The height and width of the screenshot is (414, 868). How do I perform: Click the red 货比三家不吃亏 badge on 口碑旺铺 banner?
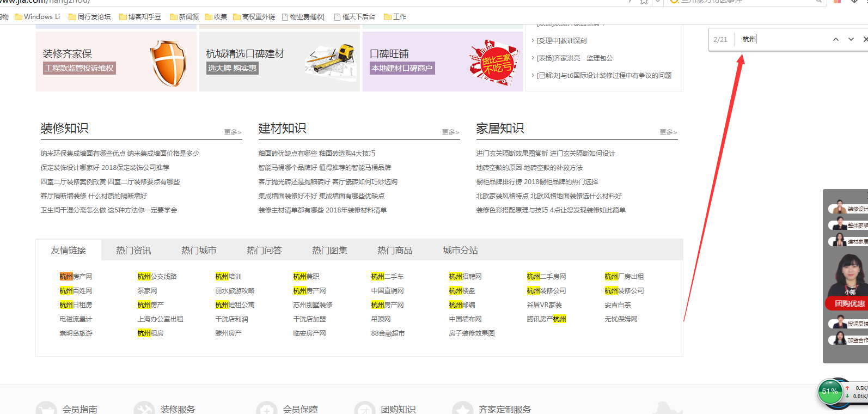494,63
